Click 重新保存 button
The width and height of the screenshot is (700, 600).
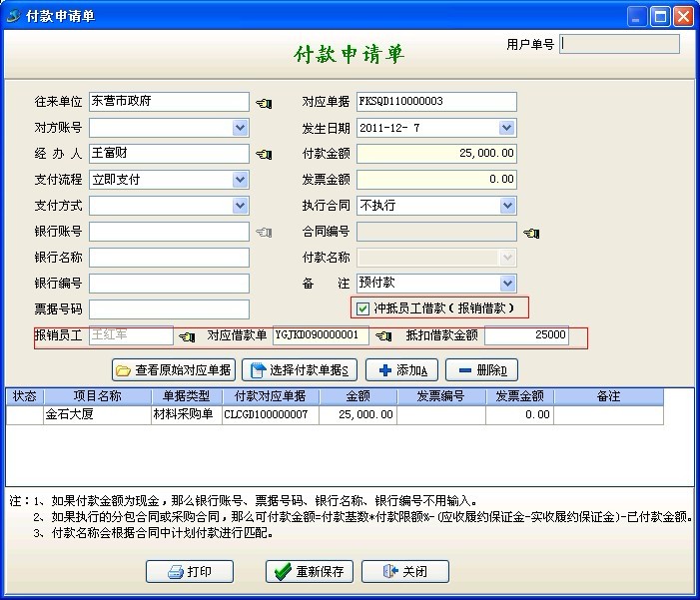tap(308, 572)
